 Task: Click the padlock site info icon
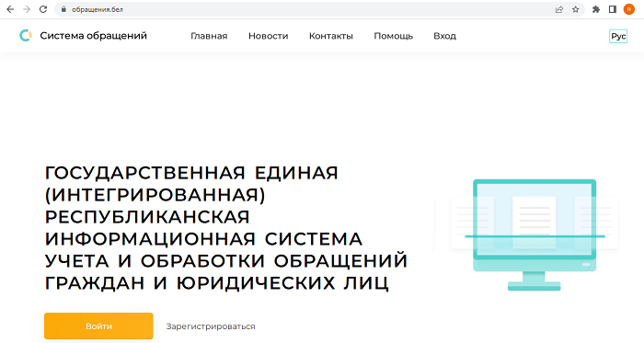(63, 9)
